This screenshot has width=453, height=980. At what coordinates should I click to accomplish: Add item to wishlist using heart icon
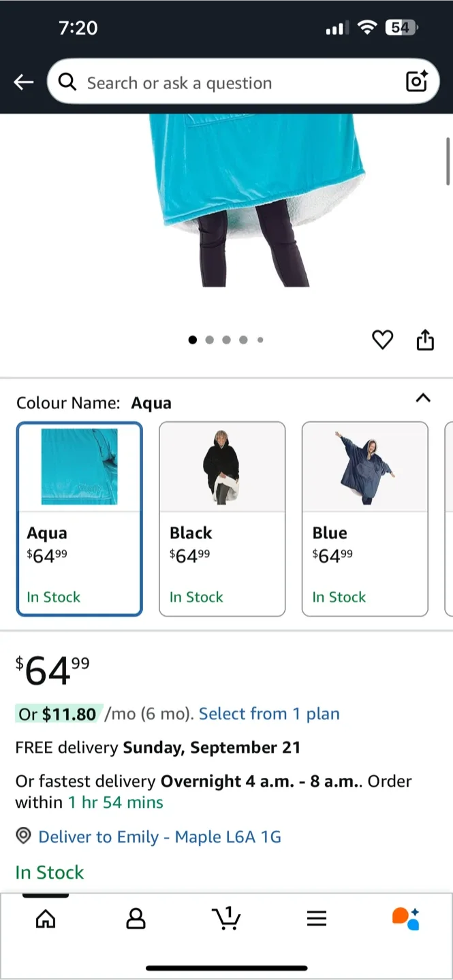pyautogui.click(x=383, y=340)
